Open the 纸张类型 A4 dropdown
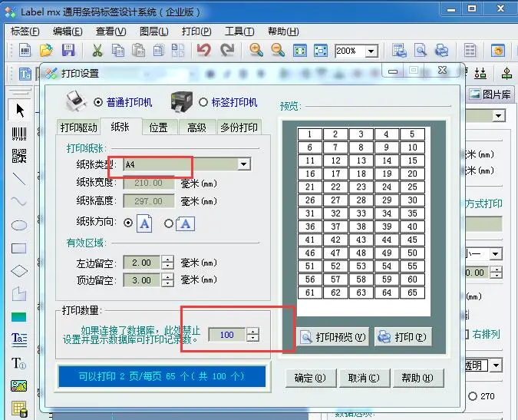 (x=243, y=164)
